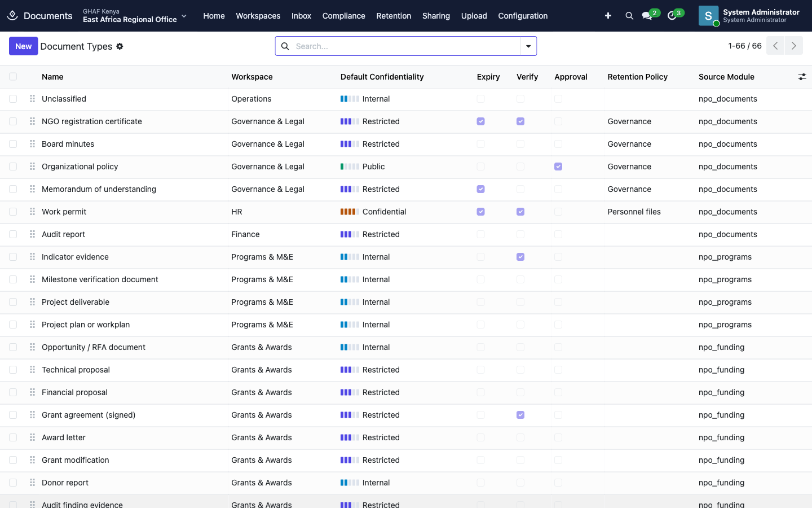Go to next page arrow

[x=794, y=46]
